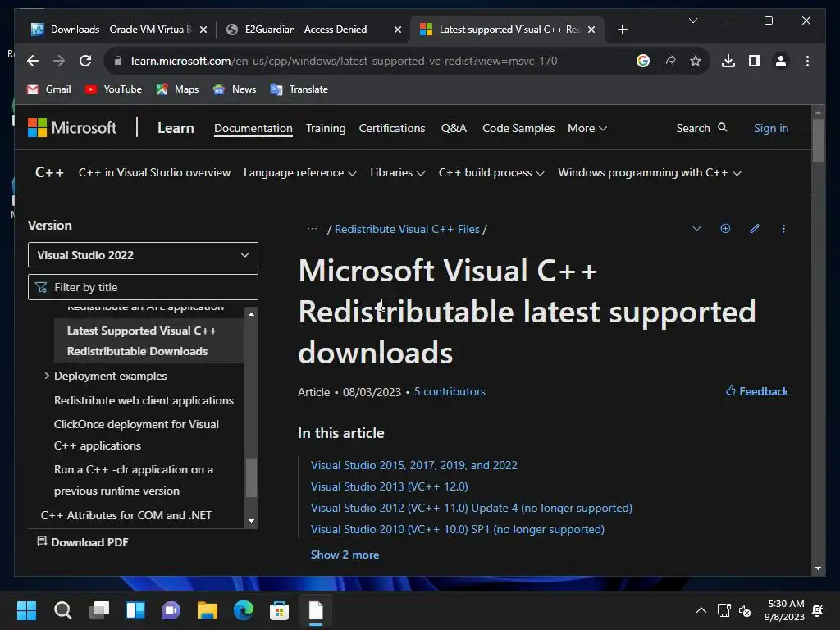The image size is (840, 630).
Task: Open Redistribute Visual C++ Files breadcrumb
Action: 407,230
